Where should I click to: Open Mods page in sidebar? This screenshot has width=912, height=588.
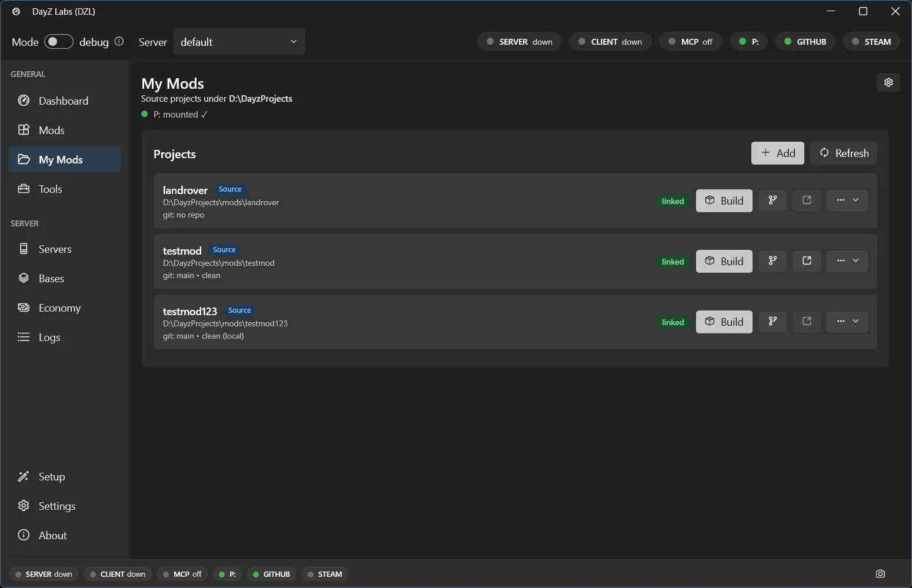tap(64, 130)
